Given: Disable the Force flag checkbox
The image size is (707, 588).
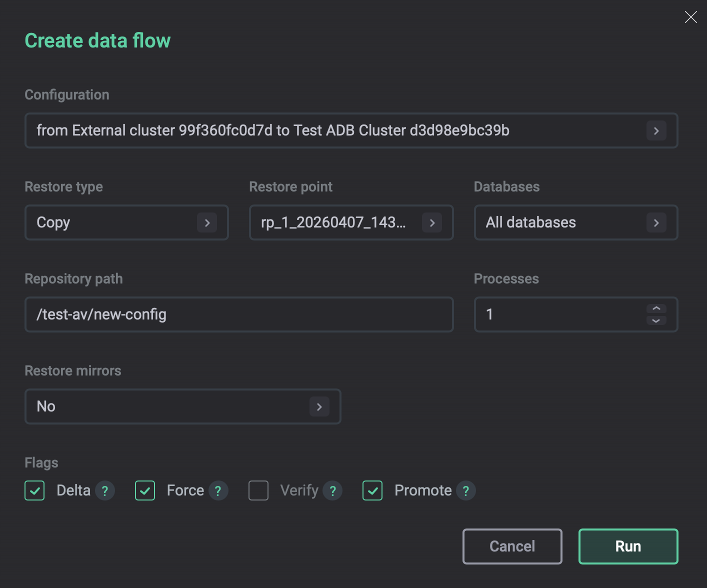Looking at the screenshot, I should click(145, 490).
